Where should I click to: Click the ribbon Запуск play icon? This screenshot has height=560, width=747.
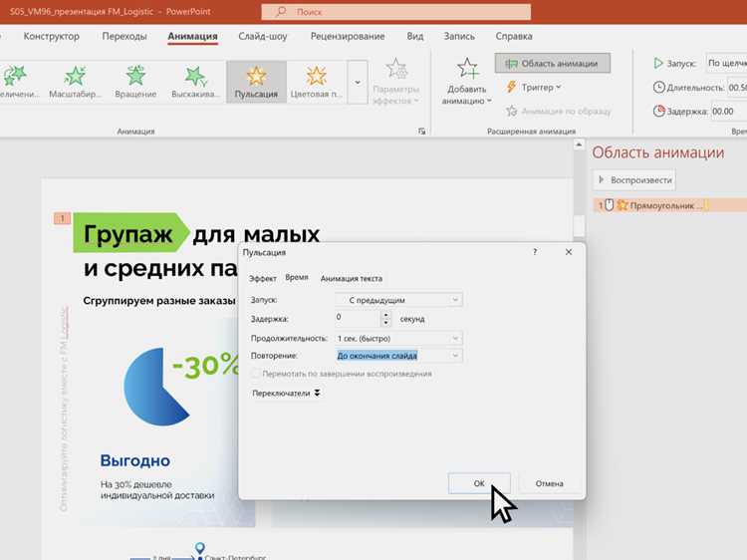point(658,63)
